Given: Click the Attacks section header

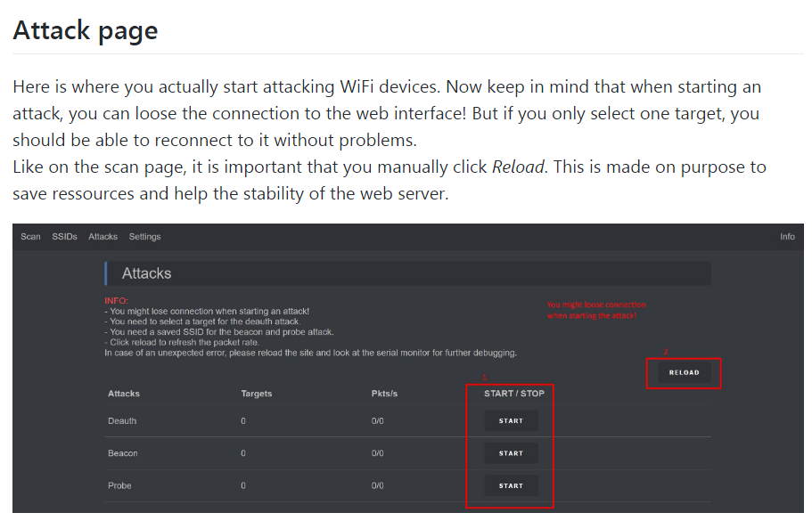Looking at the screenshot, I should [146, 273].
